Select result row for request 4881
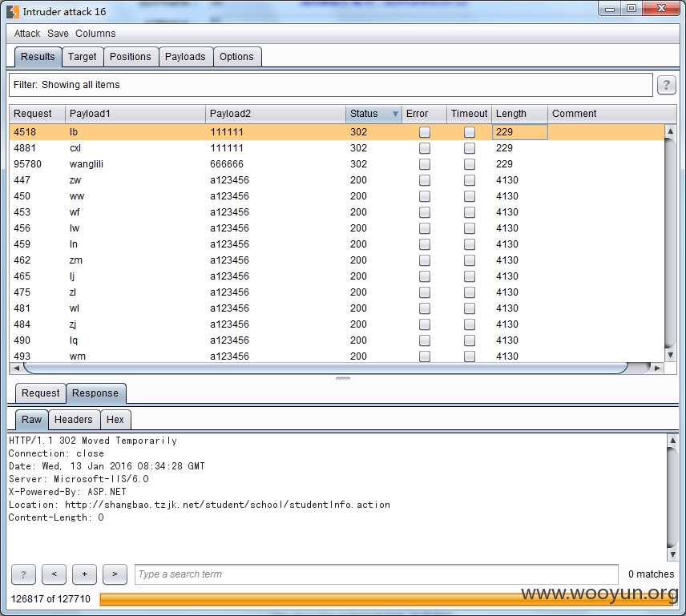This screenshot has width=686, height=616. coord(337,148)
